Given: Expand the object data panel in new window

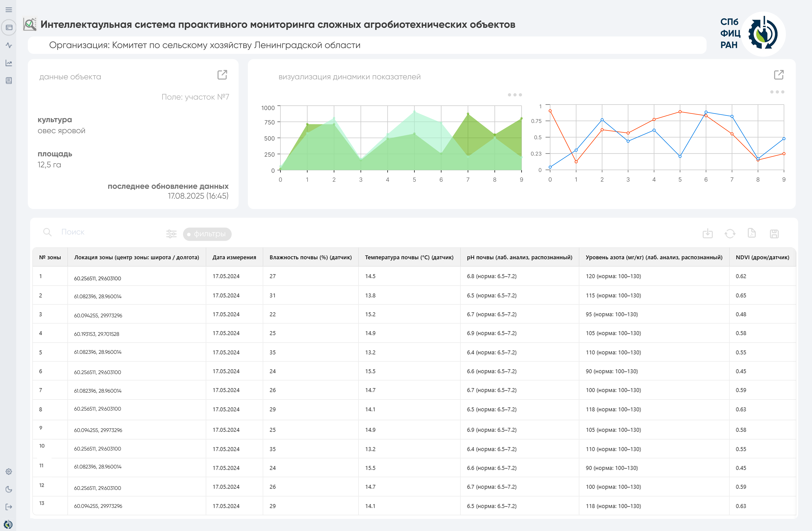Looking at the screenshot, I should click(x=222, y=75).
